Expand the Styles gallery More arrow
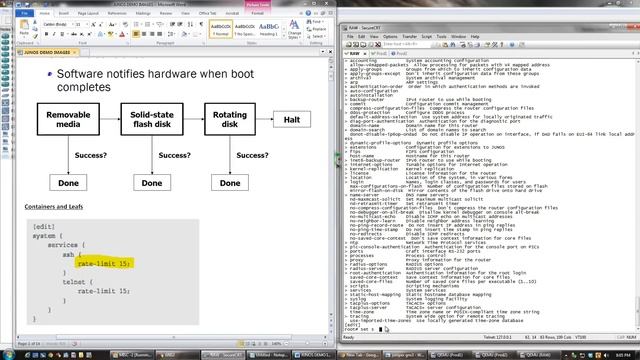Image resolution: width=640 pixels, height=360 pixels. (x=284, y=37)
